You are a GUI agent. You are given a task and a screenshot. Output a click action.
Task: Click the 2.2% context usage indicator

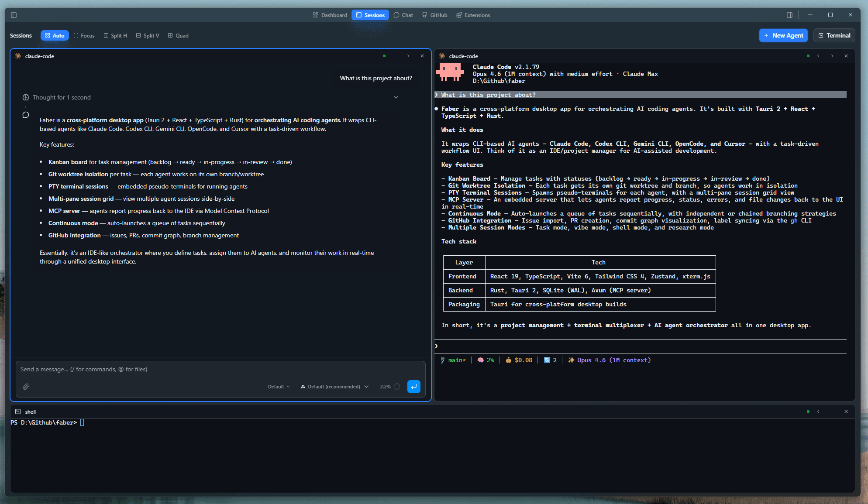coord(390,387)
